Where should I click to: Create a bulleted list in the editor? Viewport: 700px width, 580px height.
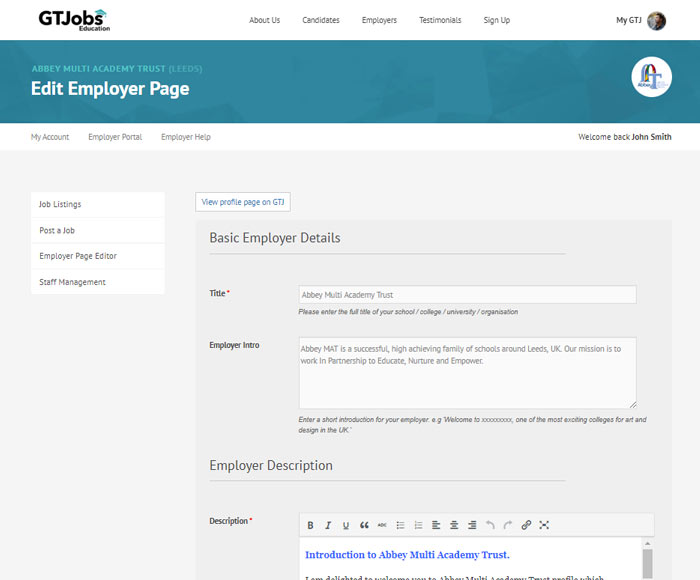(x=400, y=525)
